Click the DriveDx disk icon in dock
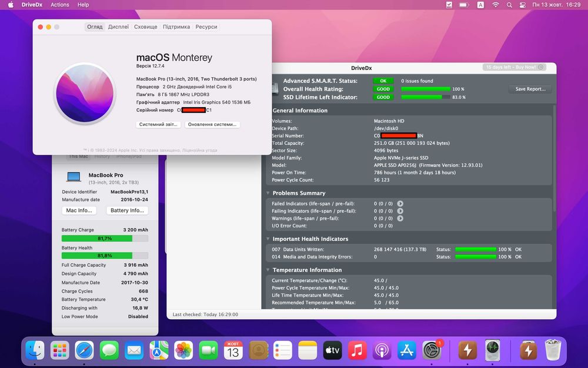The height and width of the screenshot is (368, 588). (x=492, y=351)
